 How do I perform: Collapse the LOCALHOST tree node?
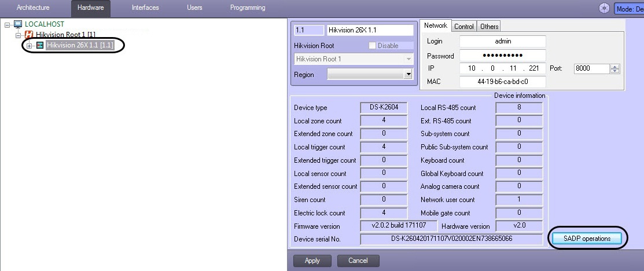tap(7, 25)
